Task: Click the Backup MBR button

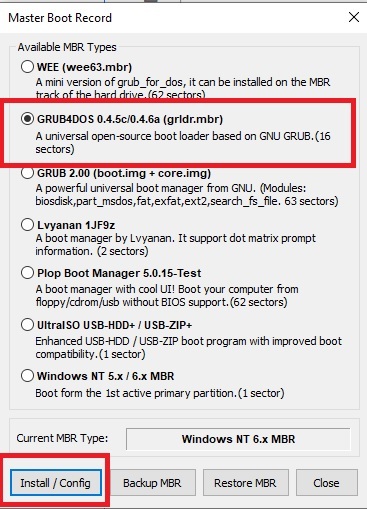Action: click(x=152, y=483)
